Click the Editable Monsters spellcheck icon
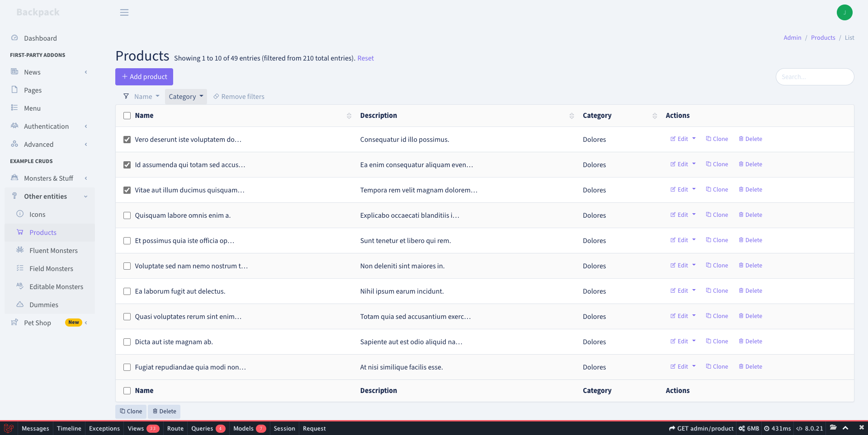 20,286
